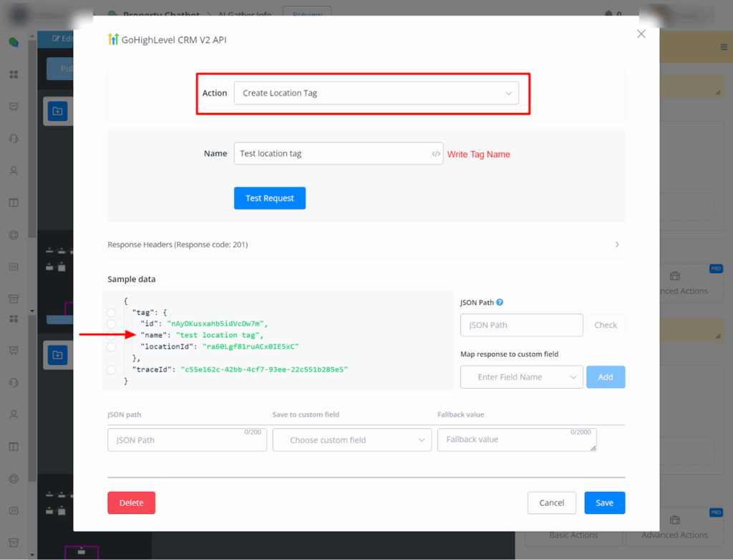The height and width of the screenshot is (560, 733).
Task: Click the Save button
Action: pyautogui.click(x=604, y=503)
